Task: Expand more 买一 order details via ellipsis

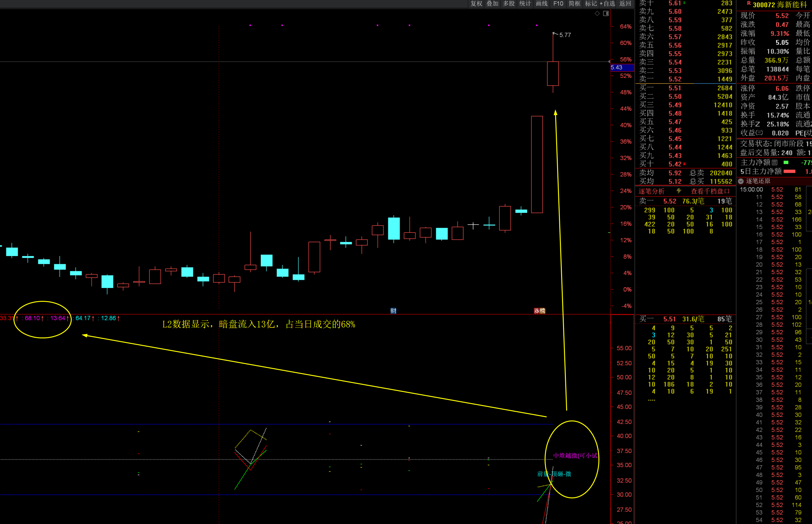Action: click(x=651, y=400)
